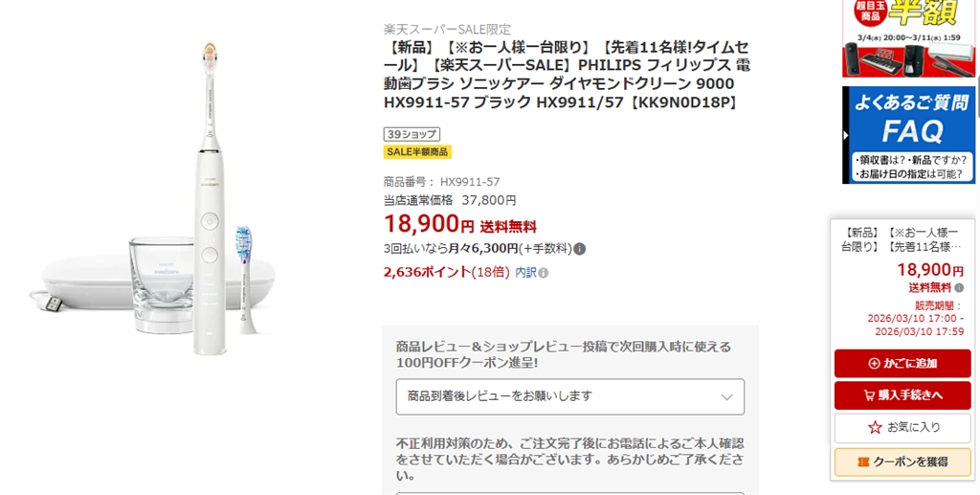980x495 pixels.
Task: Click the 送料無料 label beside main price
Action: (508, 227)
